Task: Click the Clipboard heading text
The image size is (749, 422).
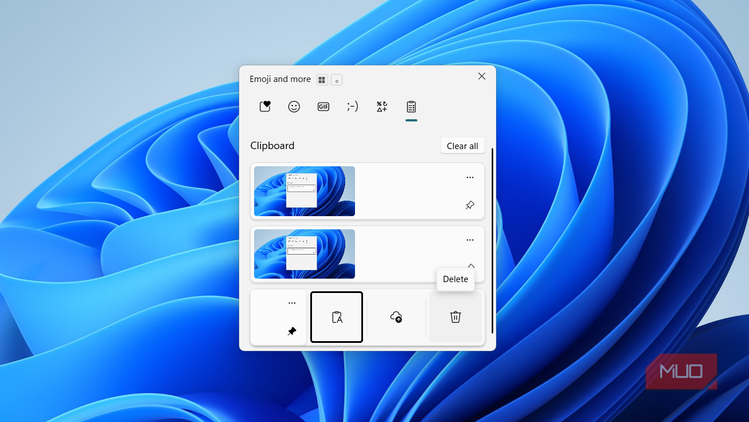Action: click(x=272, y=146)
